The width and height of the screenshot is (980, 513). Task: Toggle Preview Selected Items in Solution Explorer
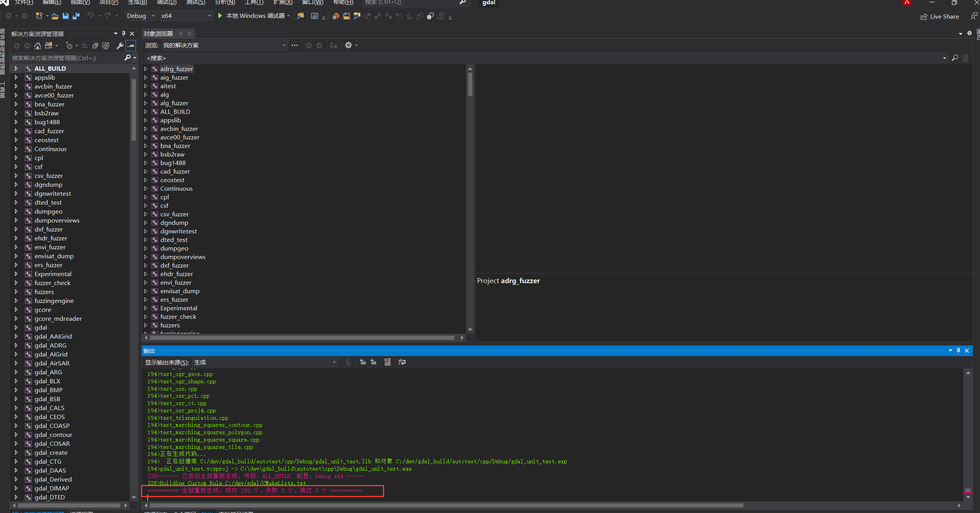(x=131, y=46)
